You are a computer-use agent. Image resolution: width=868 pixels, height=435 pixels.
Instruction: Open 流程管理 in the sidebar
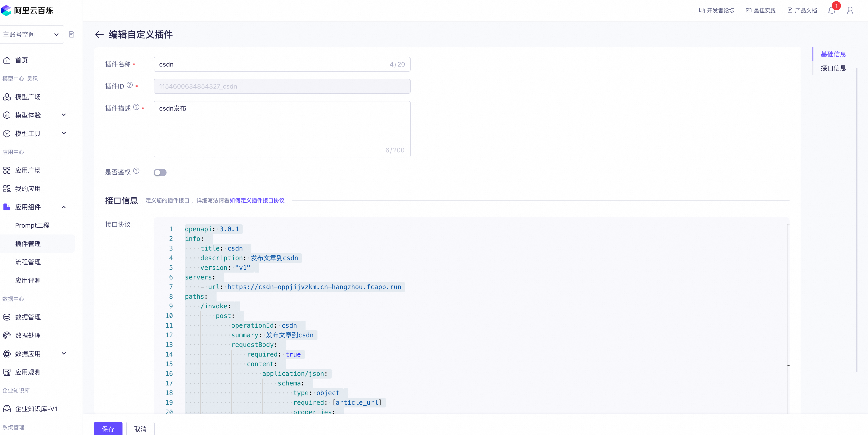click(x=28, y=262)
